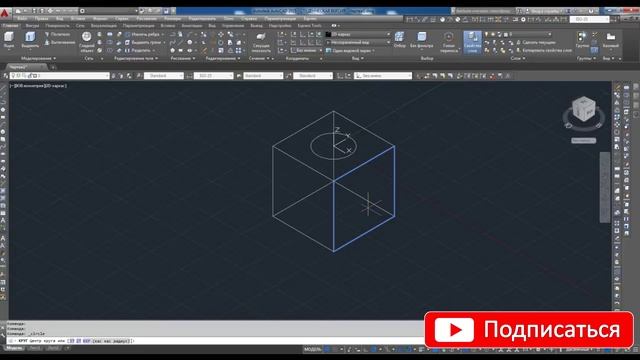Open the Express Tools ribbon tab

309,25
